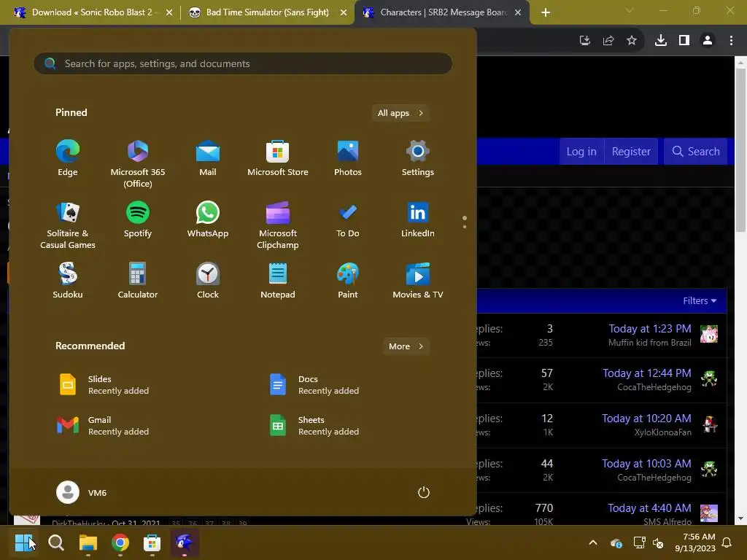Open the To Do app
Screen dimensions: 747x560
(x=348, y=220)
